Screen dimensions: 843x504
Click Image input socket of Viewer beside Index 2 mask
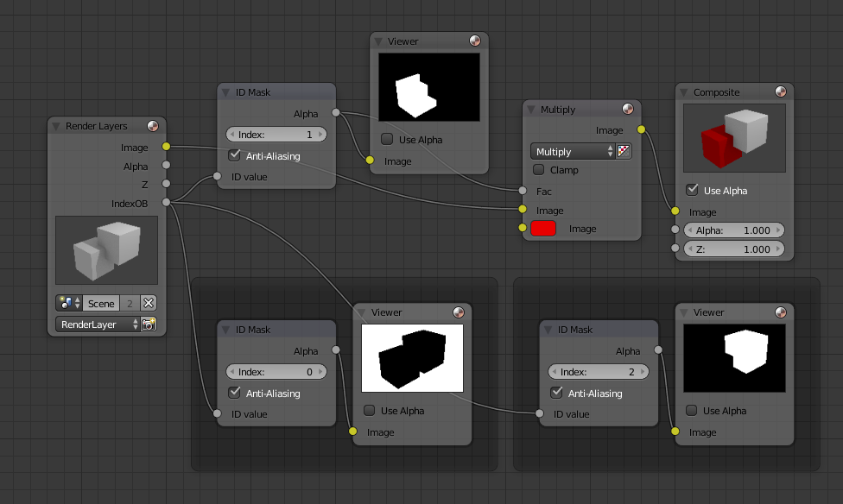(x=675, y=432)
